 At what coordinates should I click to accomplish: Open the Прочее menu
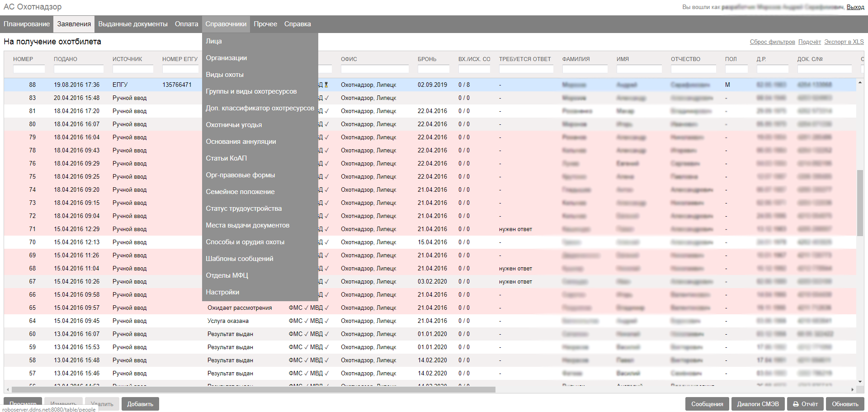(x=265, y=24)
